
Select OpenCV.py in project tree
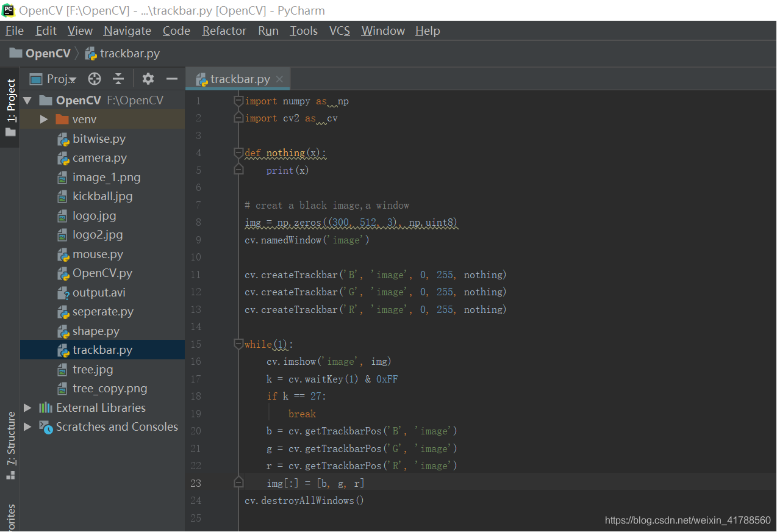point(102,273)
